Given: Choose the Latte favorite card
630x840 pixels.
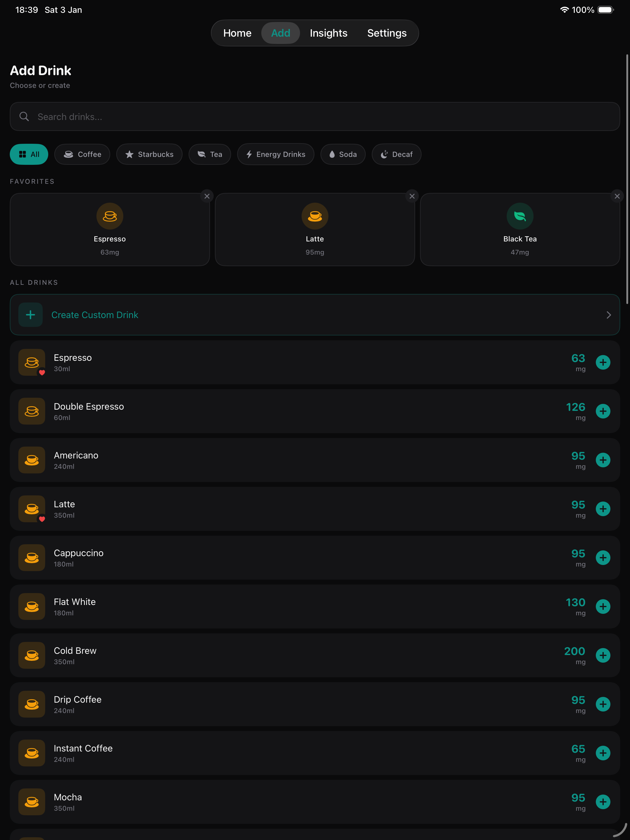Looking at the screenshot, I should click(x=315, y=229).
